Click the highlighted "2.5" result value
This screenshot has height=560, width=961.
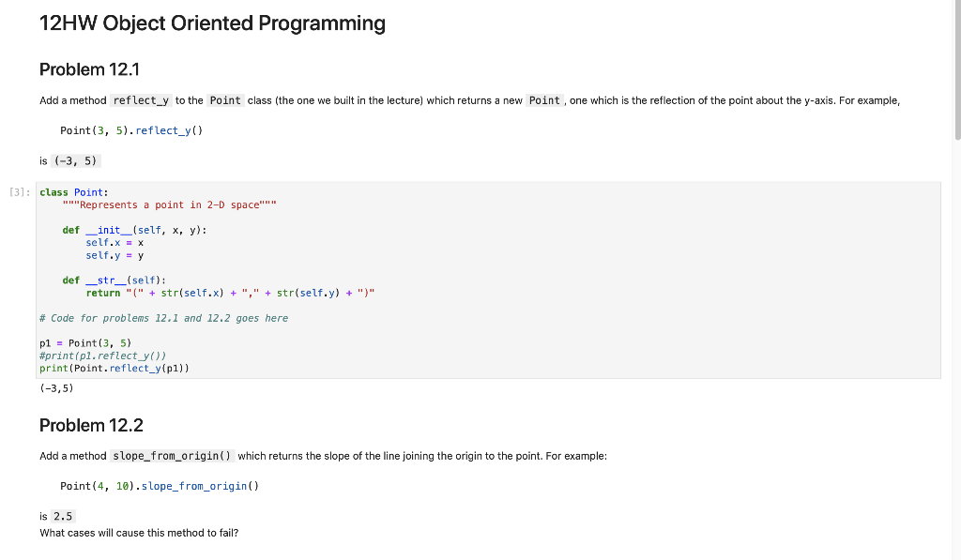65,516
